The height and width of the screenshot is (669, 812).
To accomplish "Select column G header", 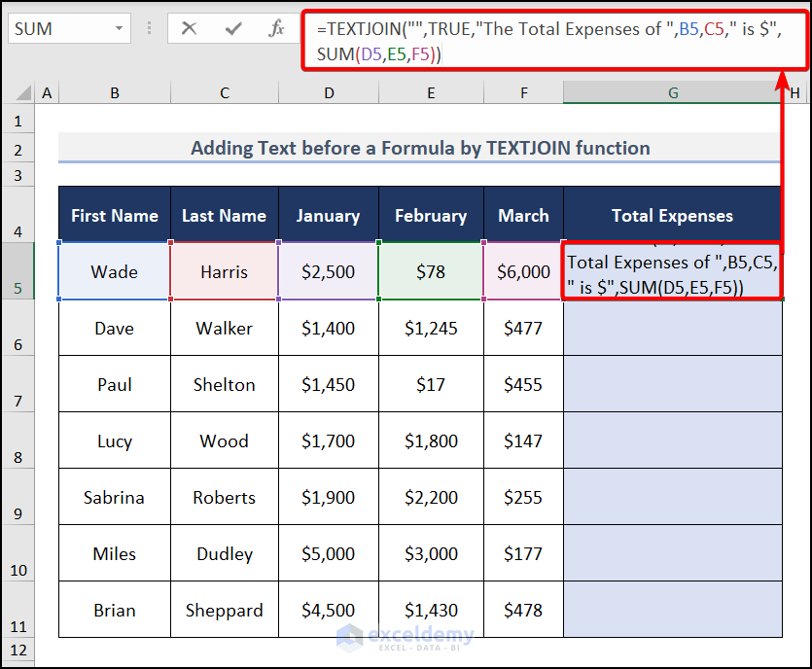I will click(673, 92).
